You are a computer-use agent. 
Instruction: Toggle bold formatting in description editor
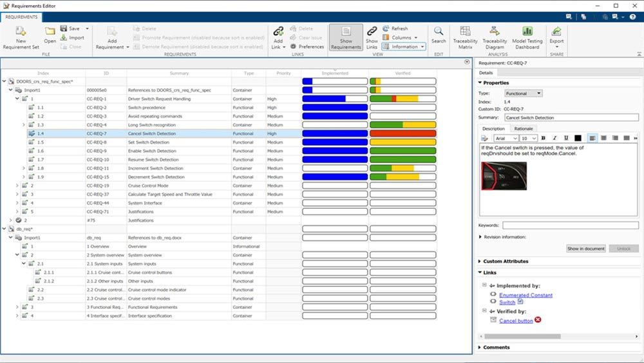[543, 138]
